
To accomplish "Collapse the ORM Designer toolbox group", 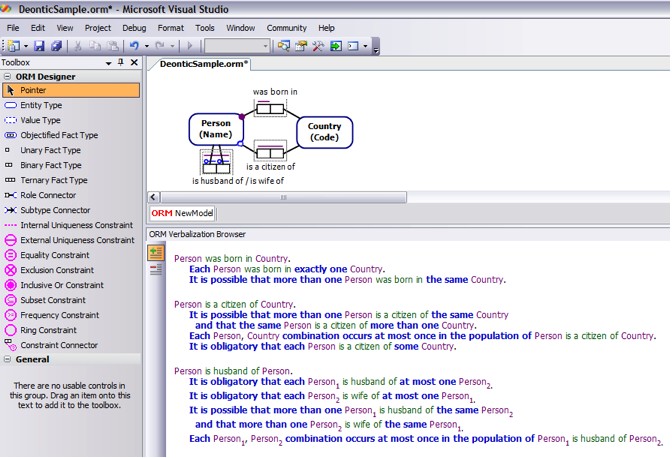I will (x=7, y=77).
